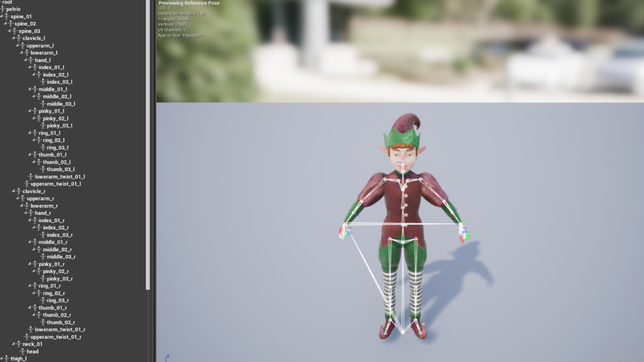644x362 pixels.
Task: Click the neck_01 bone icon
Action: (x=19, y=344)
